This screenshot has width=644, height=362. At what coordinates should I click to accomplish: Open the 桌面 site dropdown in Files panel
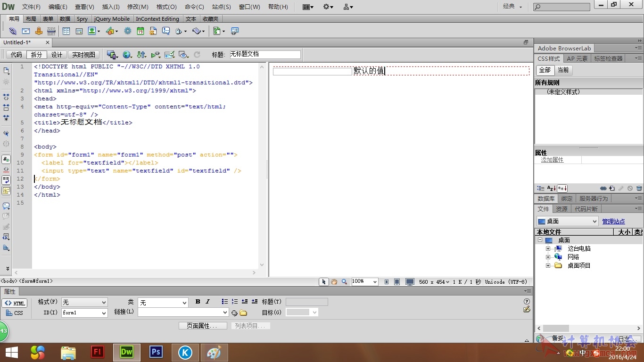click(568, 221)
